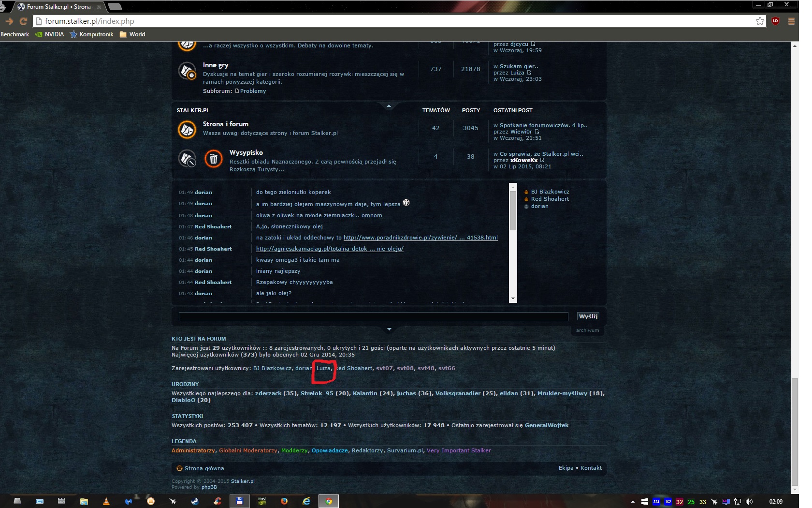812x508 pixels.
Task: Open profile of newest member GeneralWojtek
Action: (x=547, y=425)
